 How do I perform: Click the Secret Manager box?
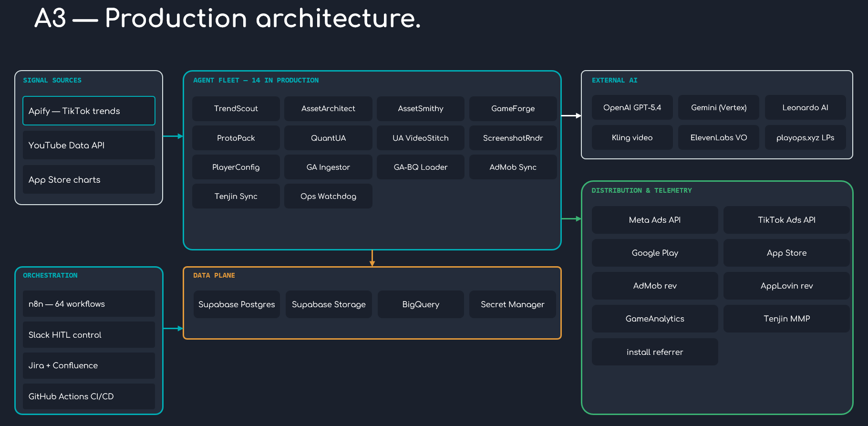[513, 304]
